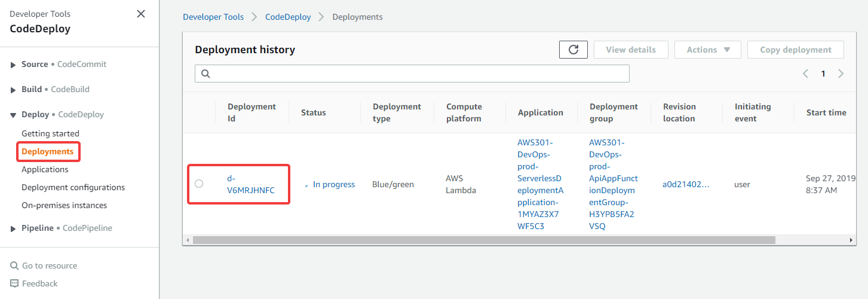Expand the Pipeline CodePipeline section
The height and width of the screenshot is (299, 868).
click(x=14, y=228)
